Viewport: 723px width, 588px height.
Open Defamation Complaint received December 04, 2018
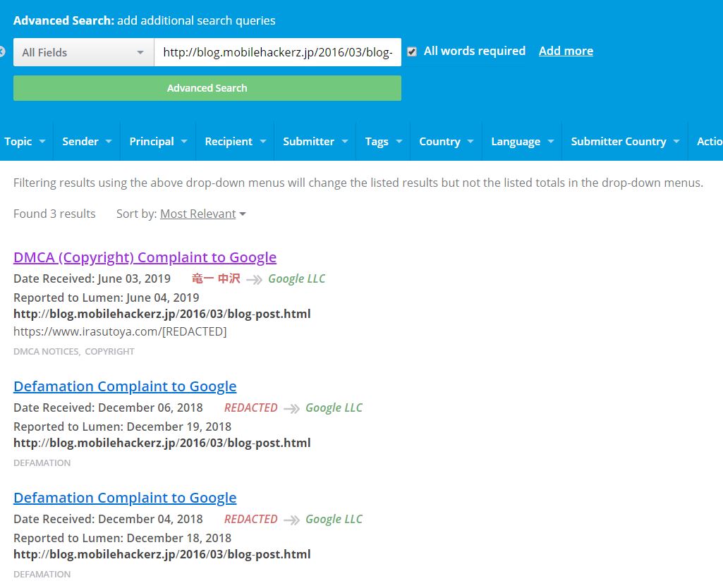[125, 498]
